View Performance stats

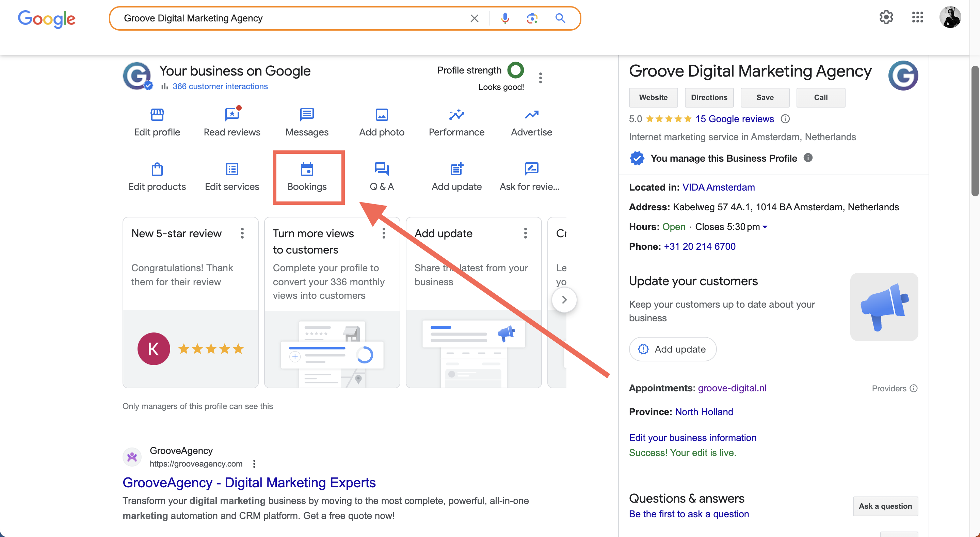pyautogui.click(x=456, y=123)
